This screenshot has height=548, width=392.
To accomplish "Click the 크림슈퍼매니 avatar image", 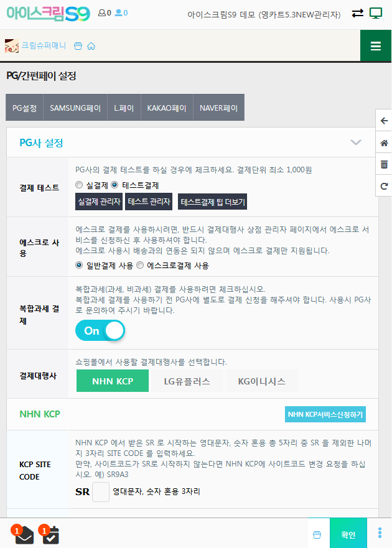I will pyautogui.click(x=12, y=46).
